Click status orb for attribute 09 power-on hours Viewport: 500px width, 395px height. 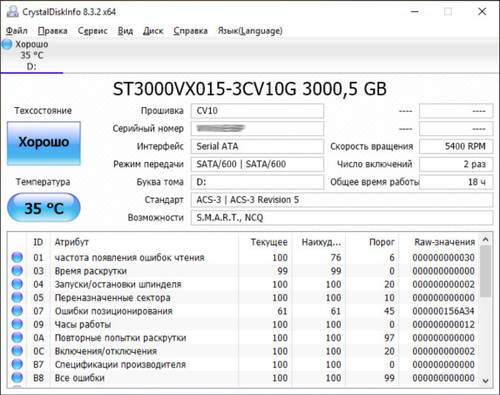pyautogui.click(x=17, y=324)
